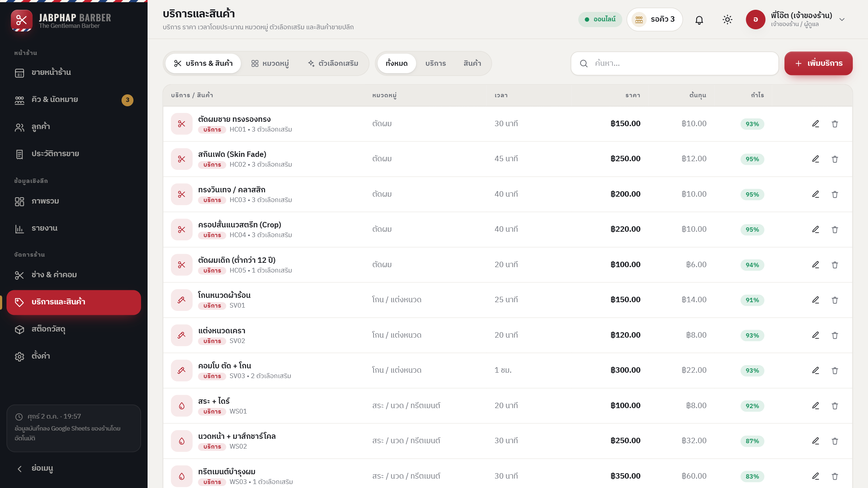This screenshot has width=868, height=488.
Task: Filter list by ทั้งหมด
Action: pyautogui.click(x=396, y=63)
